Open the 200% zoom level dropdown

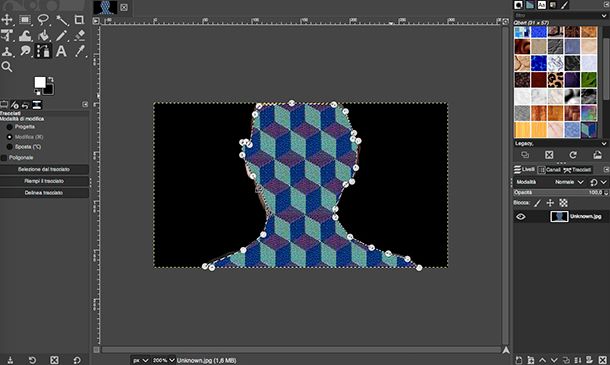click(x=163, y=360)
